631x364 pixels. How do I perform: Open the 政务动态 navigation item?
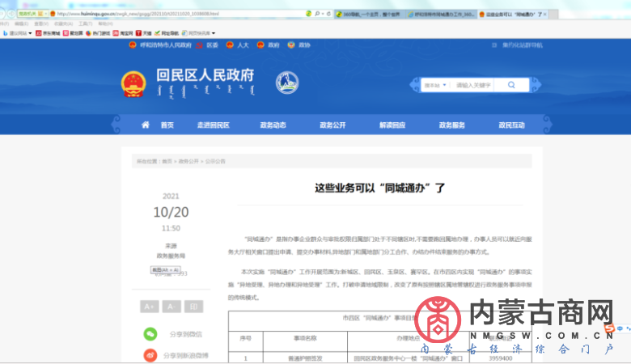point(273,125)
